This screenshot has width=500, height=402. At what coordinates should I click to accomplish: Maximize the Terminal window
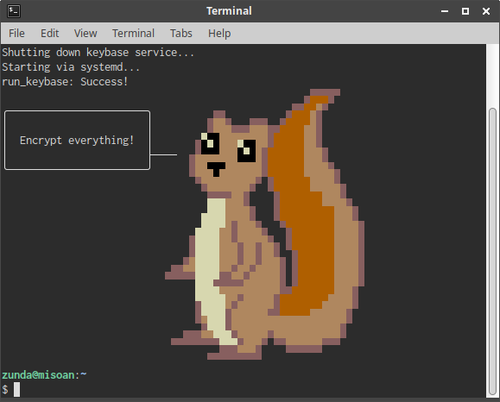465,11
